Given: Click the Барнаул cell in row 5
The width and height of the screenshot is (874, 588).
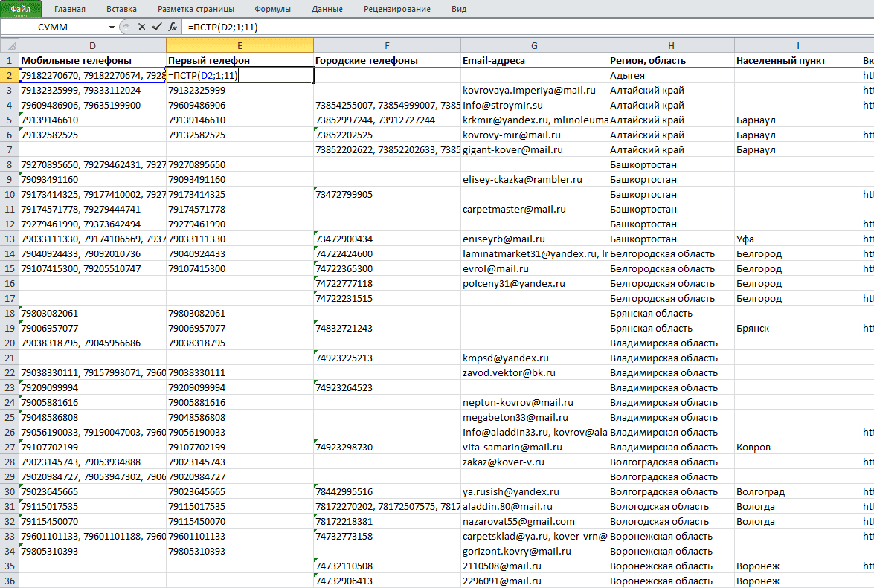Looking at the screenshot, I should 797,120.
